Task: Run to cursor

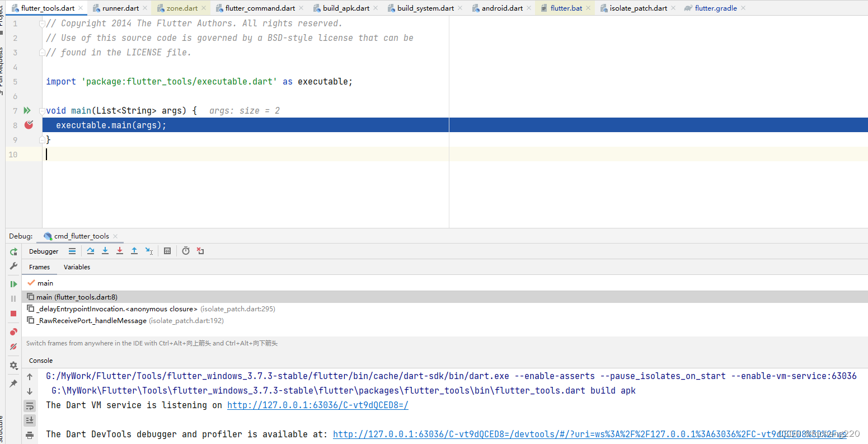Action: 149,251
